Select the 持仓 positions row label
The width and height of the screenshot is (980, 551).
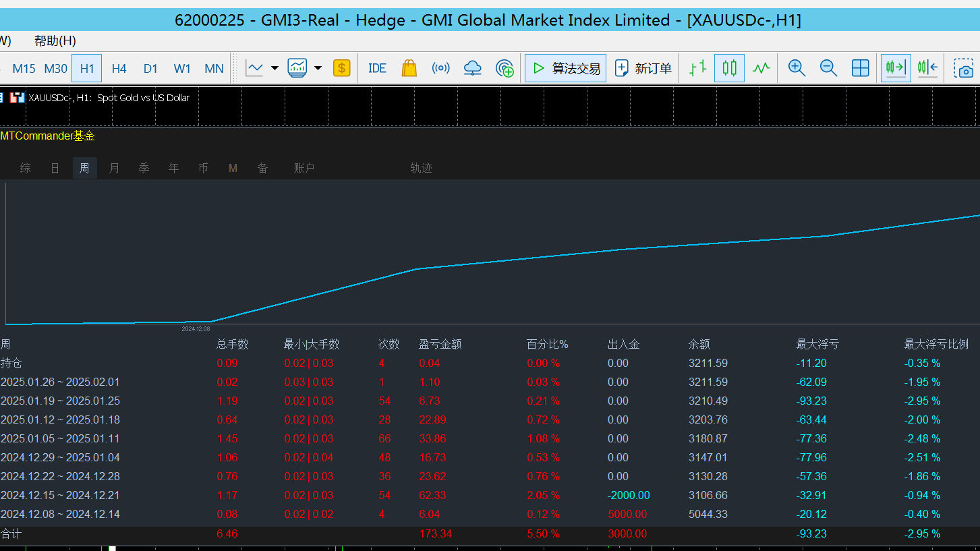[11, 363]
